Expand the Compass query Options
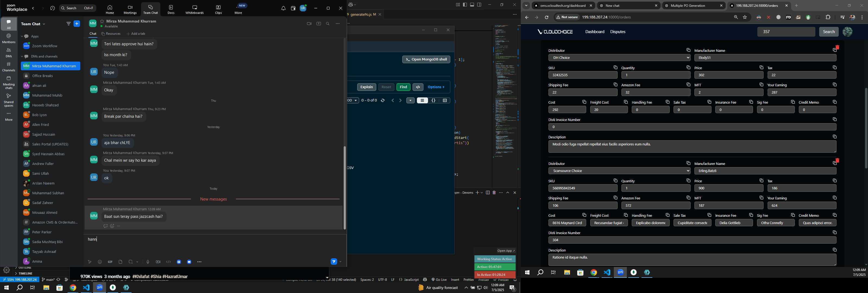Screen dimensions: 868x293 click(436, 87)
